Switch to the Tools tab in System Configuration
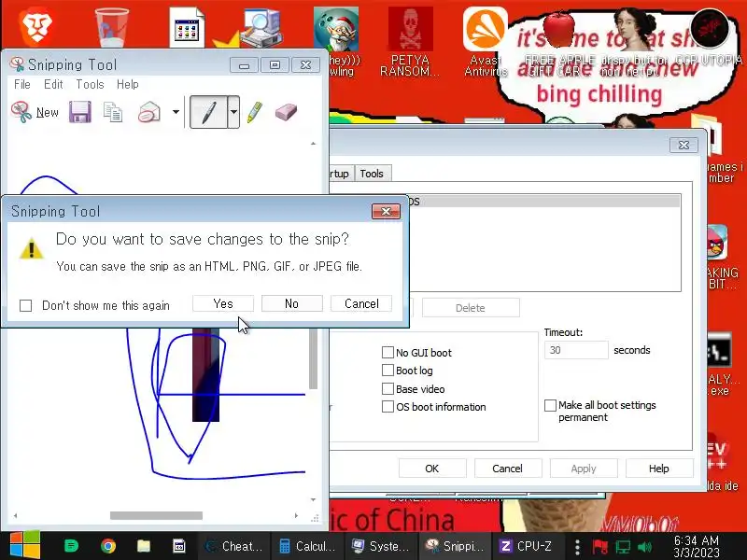The image size is (747, 560). tap(372, 174)
